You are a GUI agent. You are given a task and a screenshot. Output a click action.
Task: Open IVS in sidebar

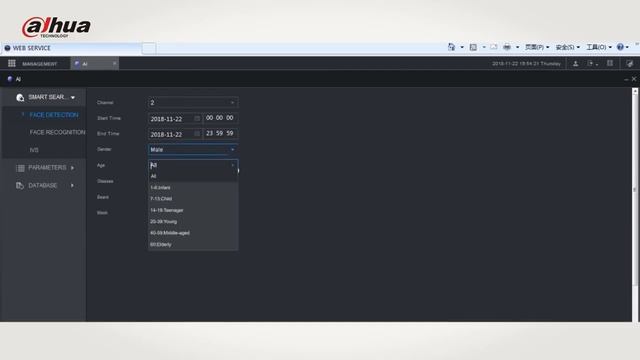[34, 150]
